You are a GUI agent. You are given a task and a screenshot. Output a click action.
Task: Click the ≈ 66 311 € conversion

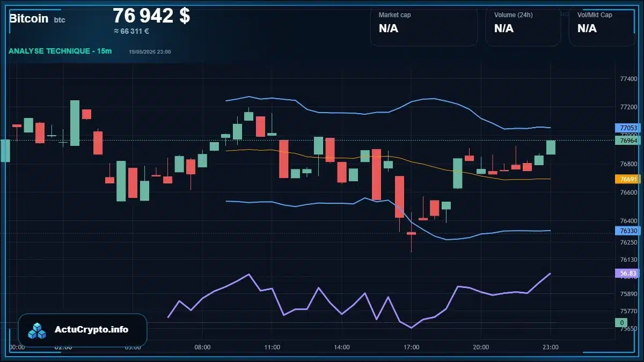pos(131,31)
